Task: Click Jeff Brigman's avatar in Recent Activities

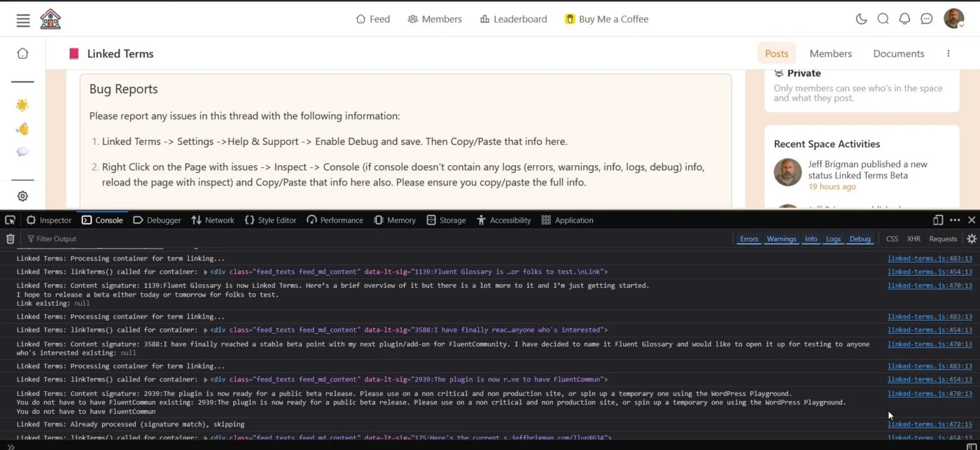Action: point(787,172)
